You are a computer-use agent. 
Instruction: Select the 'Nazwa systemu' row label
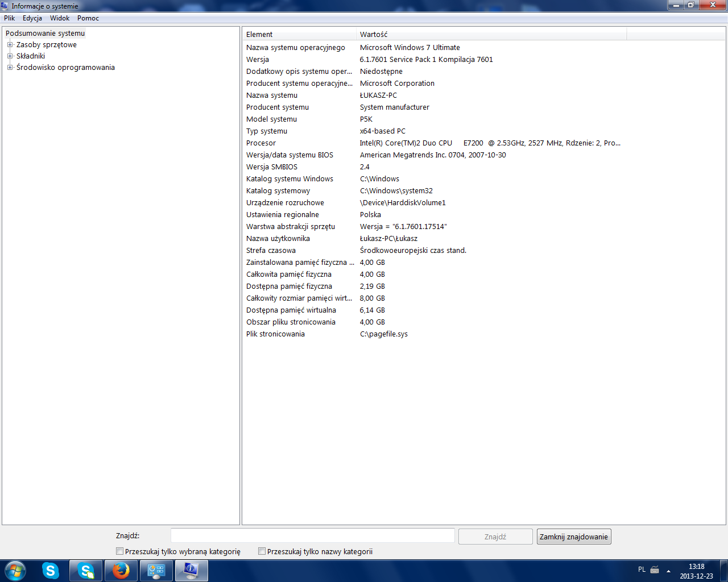point(272,95)
